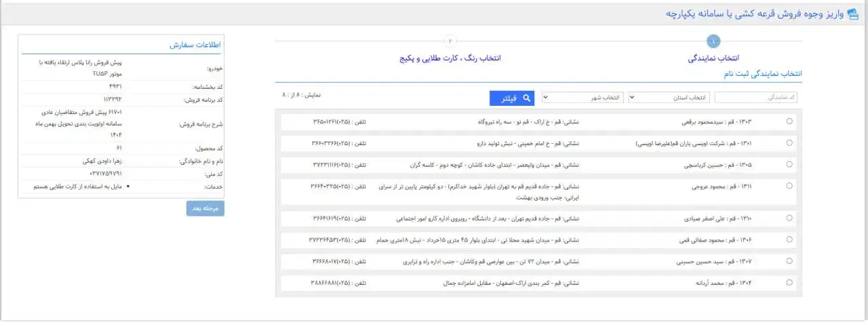This screenshot has height=327, width=868.
Task: Open the انتخاب استان province dropdown
Action: coord(669,98)
